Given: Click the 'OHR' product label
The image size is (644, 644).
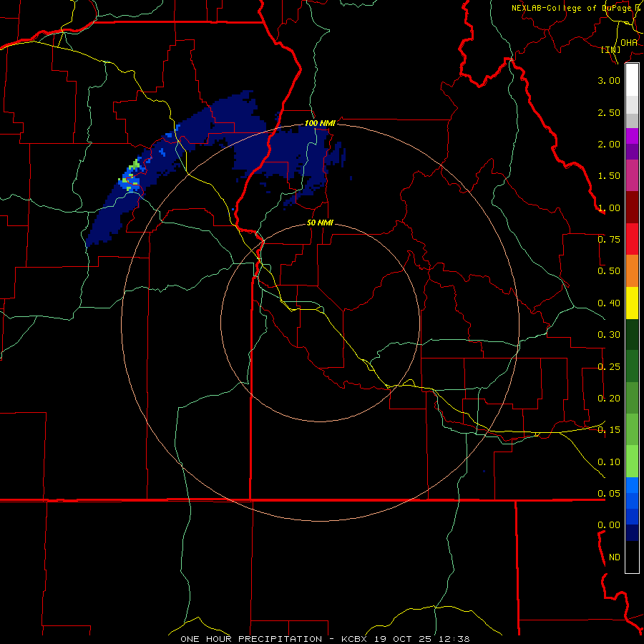Looking at the screenshot, I should [629, 43].
